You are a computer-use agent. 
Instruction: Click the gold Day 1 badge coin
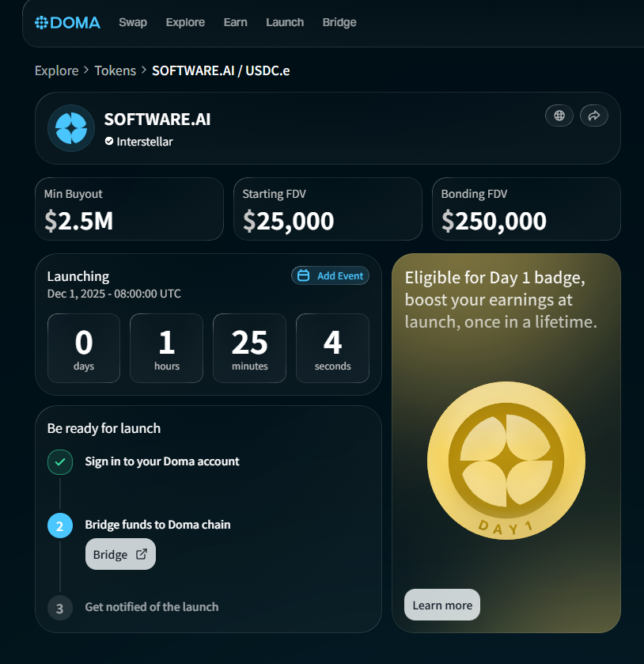pos(506,461)
